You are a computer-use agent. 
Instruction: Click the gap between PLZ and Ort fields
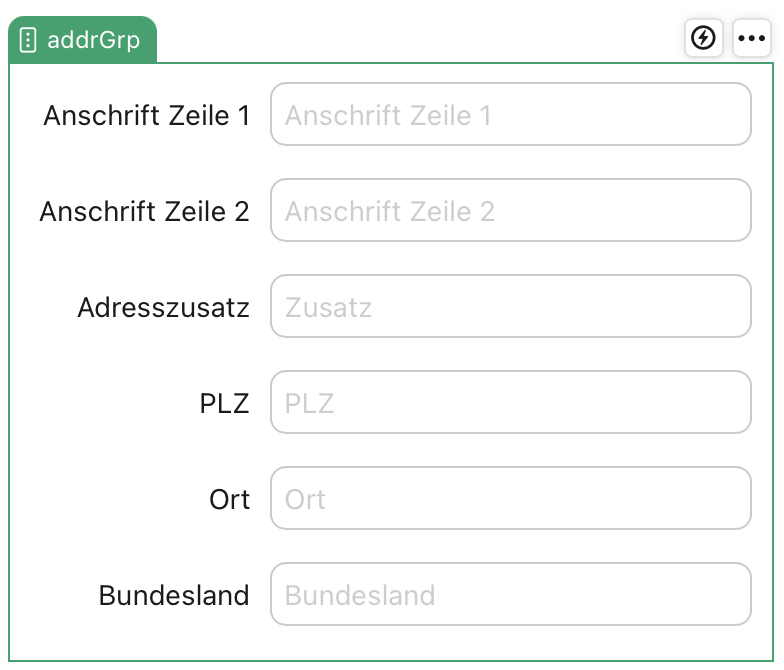[510, 450]
